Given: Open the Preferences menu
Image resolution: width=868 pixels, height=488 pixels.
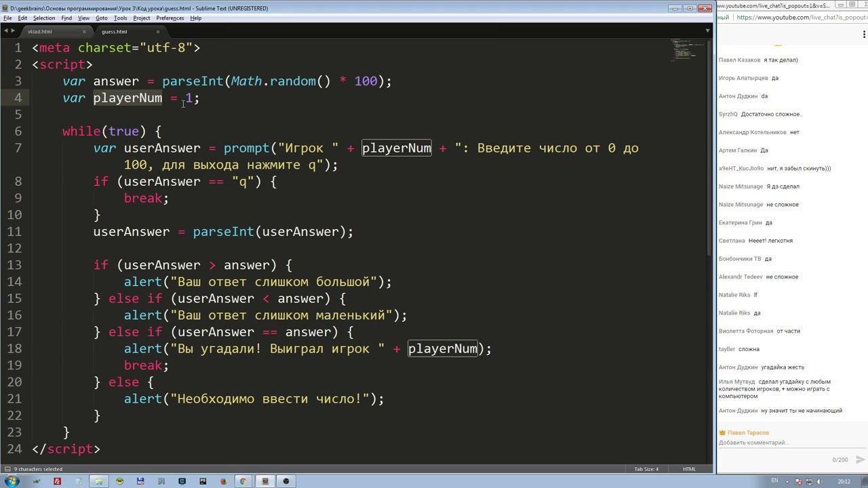Looking at the screenshot, I should [170, 18].
